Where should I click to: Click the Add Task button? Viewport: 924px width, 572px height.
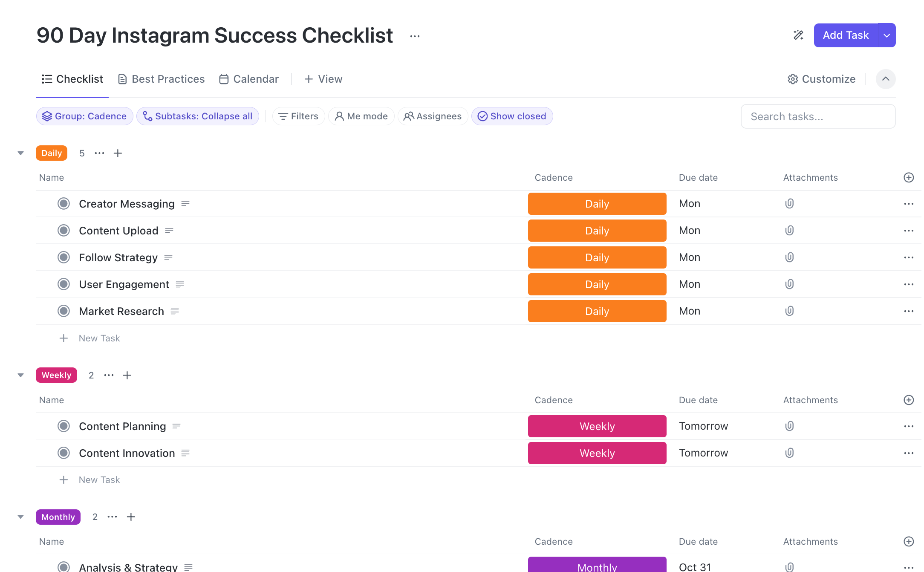tap(846, 35)
